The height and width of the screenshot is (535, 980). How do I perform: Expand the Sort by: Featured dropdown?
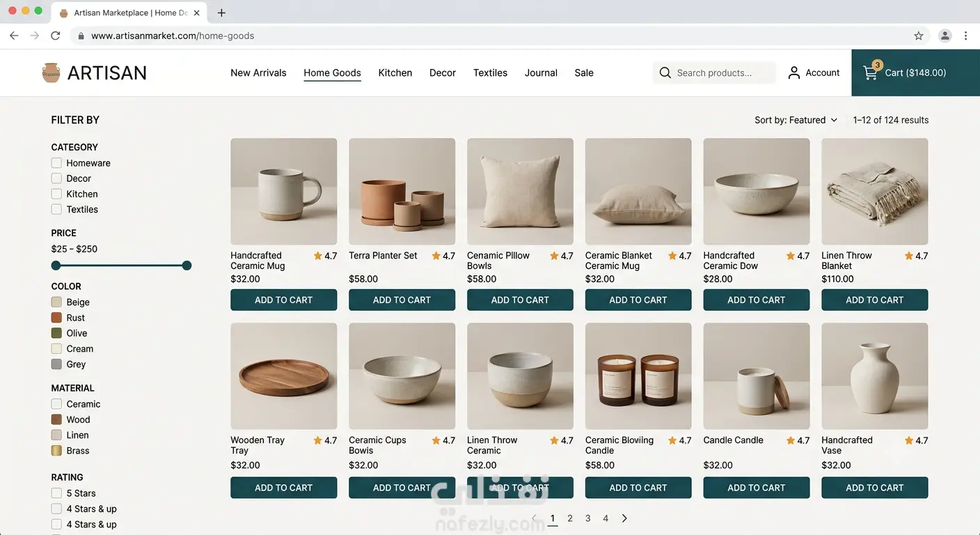[796, 120]
